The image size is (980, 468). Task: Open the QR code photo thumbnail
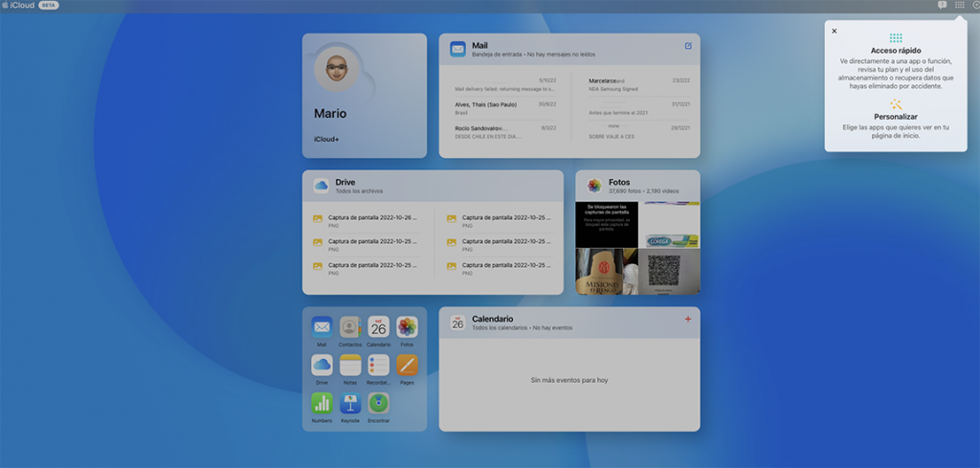[669, 271]
